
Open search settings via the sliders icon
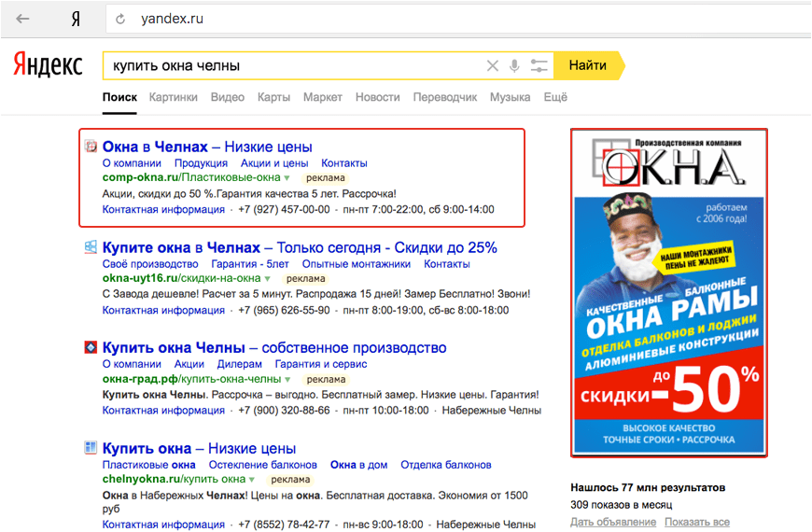point(539,65)
